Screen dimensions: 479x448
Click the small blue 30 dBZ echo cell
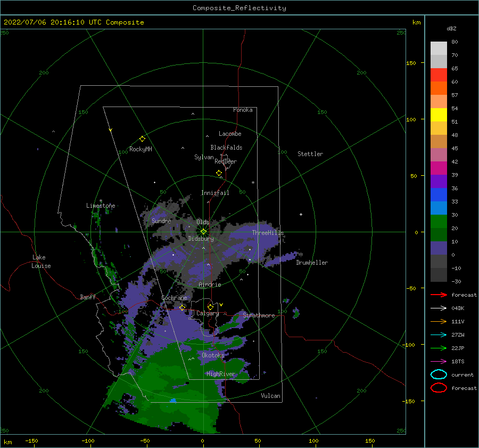(173, 400)
